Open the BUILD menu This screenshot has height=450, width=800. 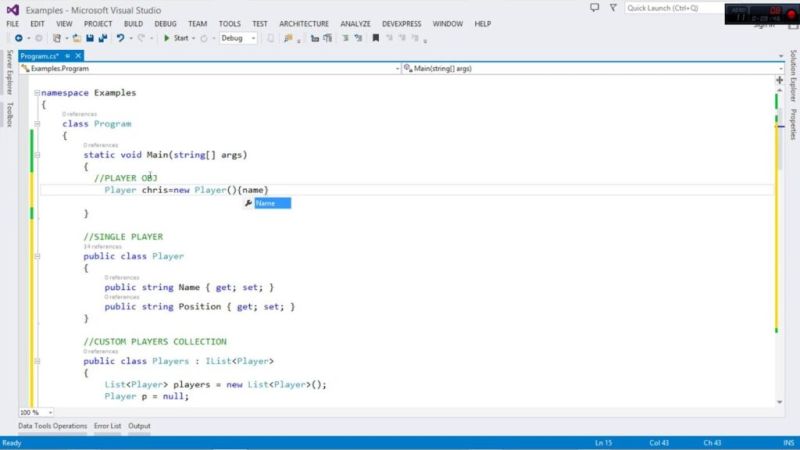pos(133,24)
